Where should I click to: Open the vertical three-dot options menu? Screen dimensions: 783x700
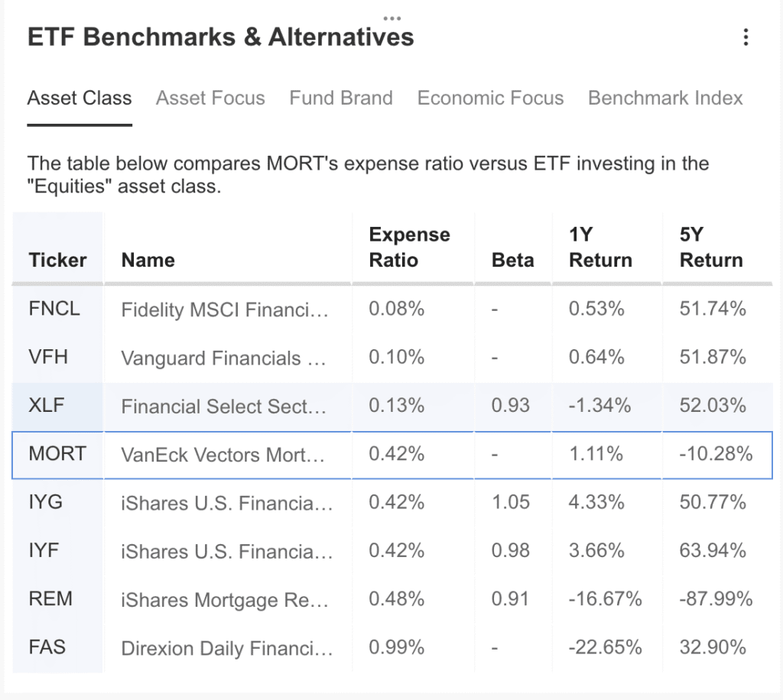tap(746, 37)
